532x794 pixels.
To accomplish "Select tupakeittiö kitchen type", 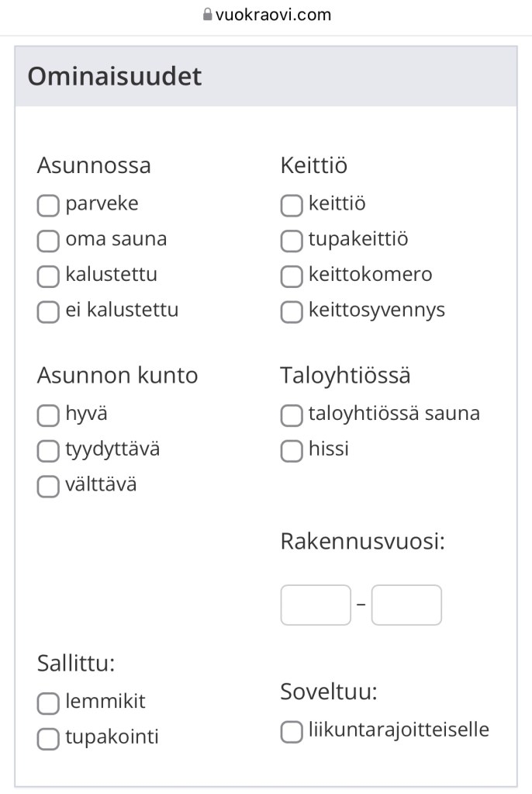I will click(x=292, y=241).
